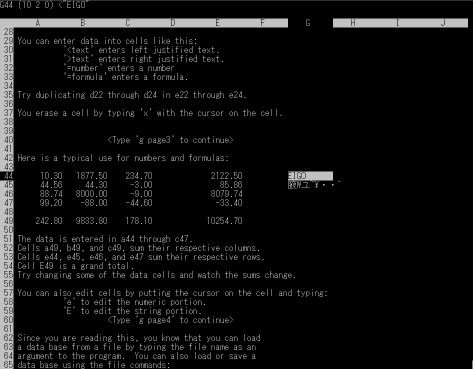Click the cell containing -3.00

141,185
